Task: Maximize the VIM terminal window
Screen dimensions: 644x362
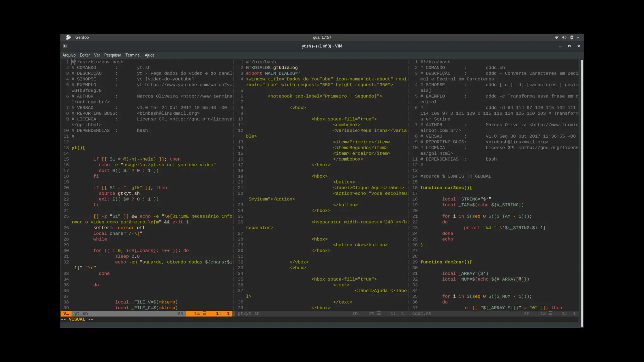Action: click(569, 46)
